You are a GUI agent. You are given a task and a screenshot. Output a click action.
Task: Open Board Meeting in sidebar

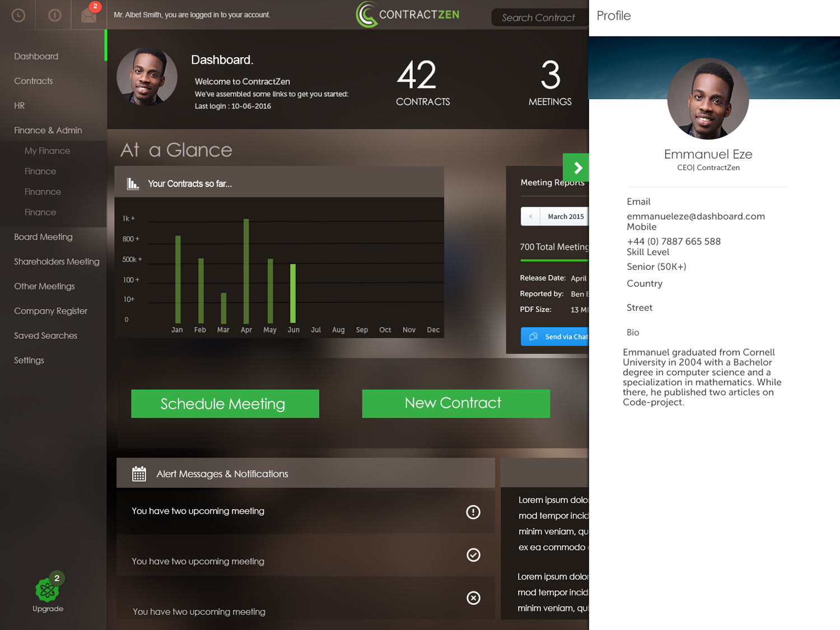(x=44, y=237)
